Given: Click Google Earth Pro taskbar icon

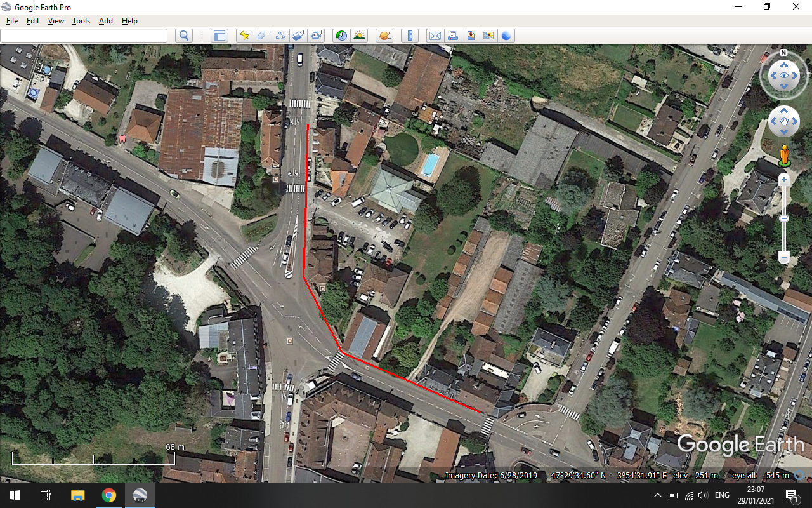Looking at the screenshot, I should point(140,495).
